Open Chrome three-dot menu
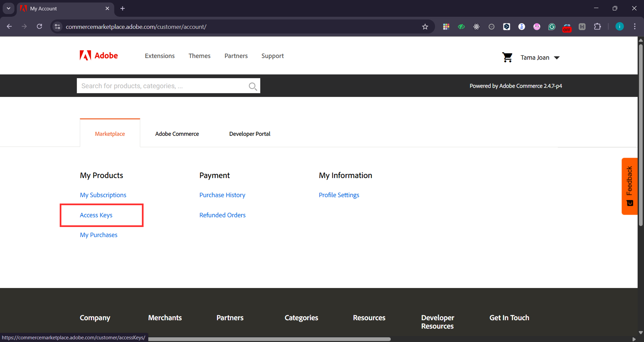The width and height of the screenshot is (644, 342). 635,26
